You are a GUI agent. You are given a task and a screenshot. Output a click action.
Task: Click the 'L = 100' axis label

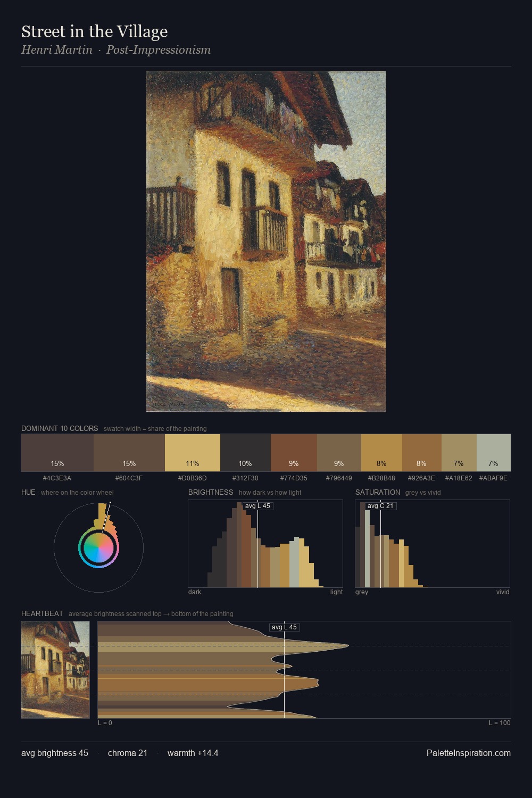click(x=500, y=723)
